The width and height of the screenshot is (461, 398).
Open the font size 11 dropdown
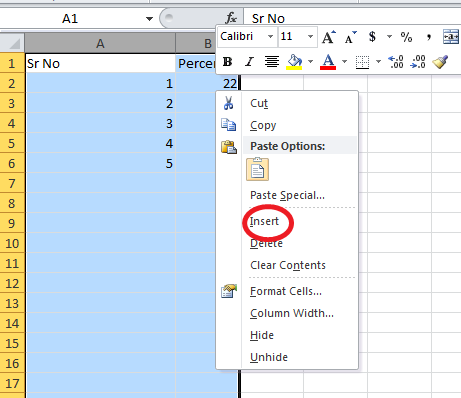coord(310,36)
